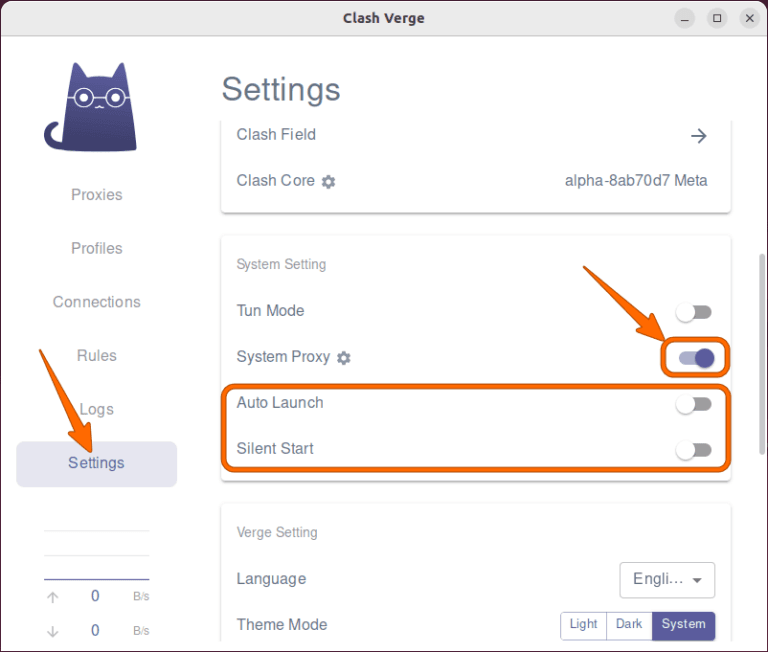The image size is (768, 652).
Task: Turn on Auto Launch toggle
Action: [x=694, y=404]
